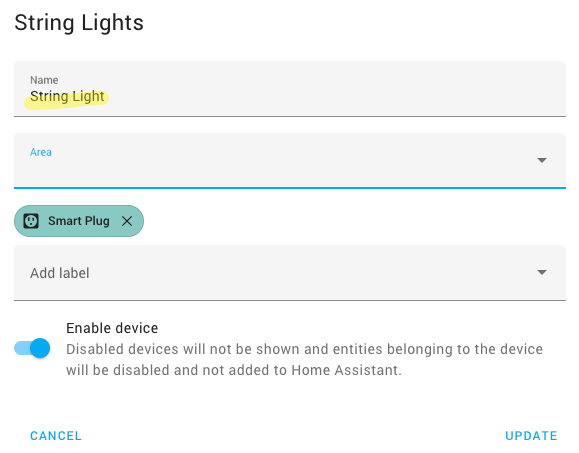Place cursor after the highlighted String Light text
Image resolution: width=579 pixels, height=453 pixels.
click(106, 96)
